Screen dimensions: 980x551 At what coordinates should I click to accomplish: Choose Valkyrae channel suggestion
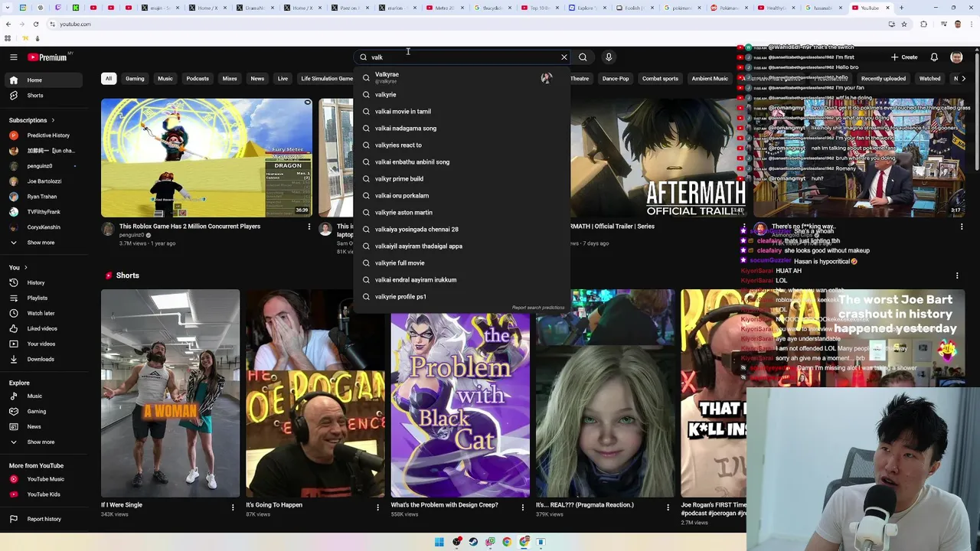462,77
